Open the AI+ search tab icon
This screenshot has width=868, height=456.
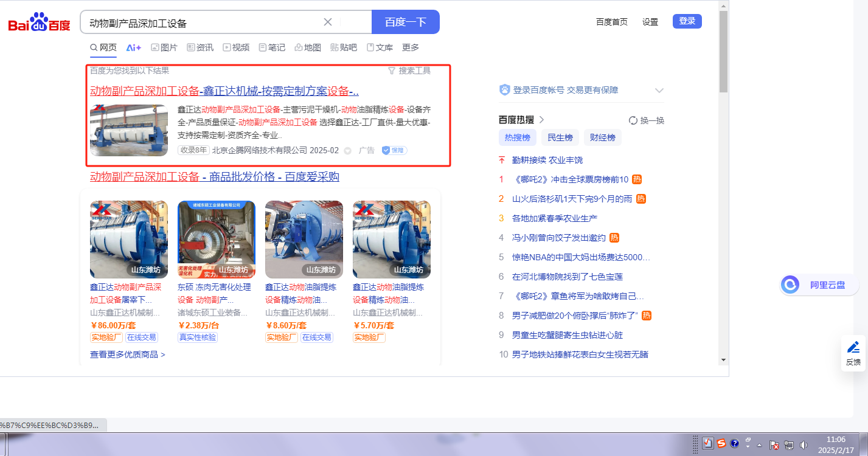click(134, 47)
